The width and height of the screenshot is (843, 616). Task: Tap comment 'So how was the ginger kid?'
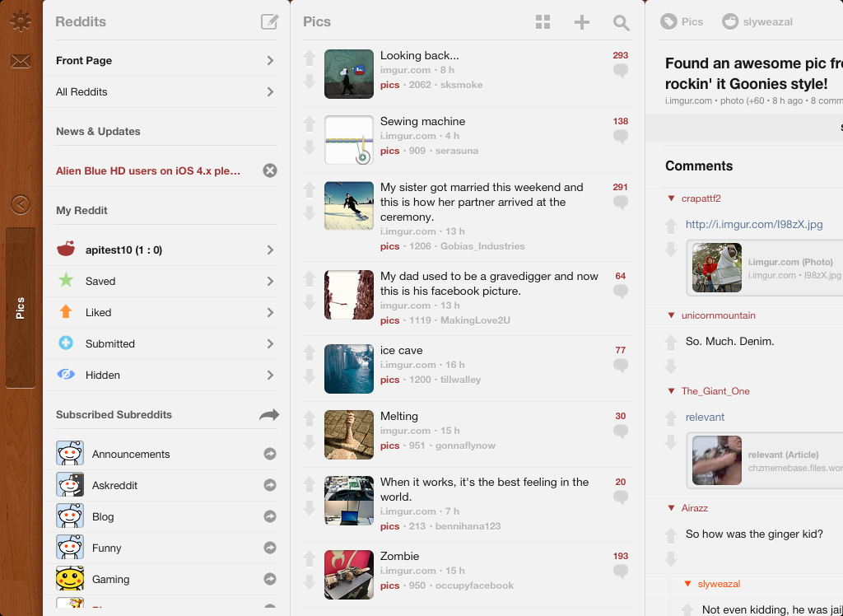click(754, 534)
